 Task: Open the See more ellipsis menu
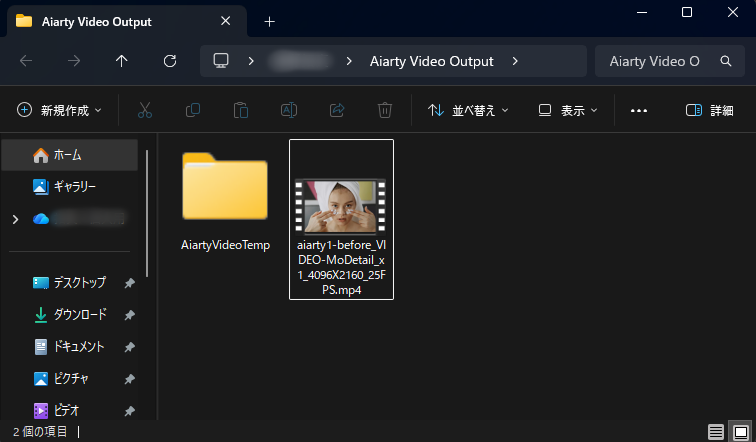[639, 110]
